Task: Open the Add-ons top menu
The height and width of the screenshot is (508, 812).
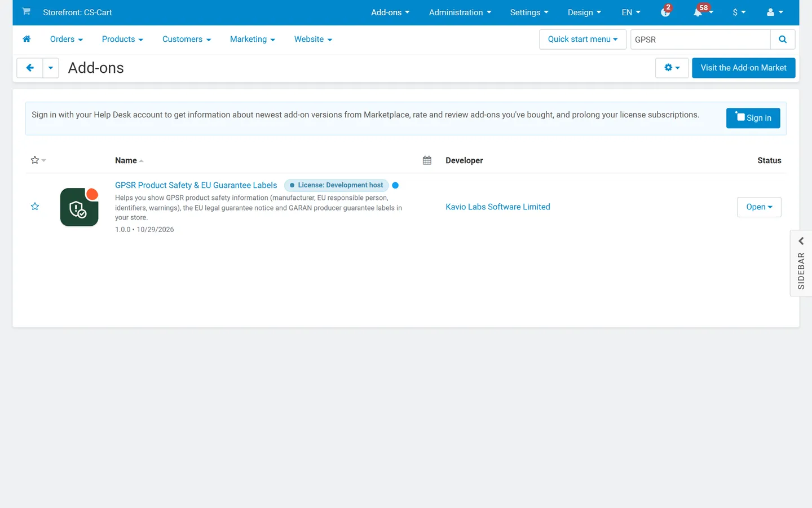Action: [x=390, y=12]
